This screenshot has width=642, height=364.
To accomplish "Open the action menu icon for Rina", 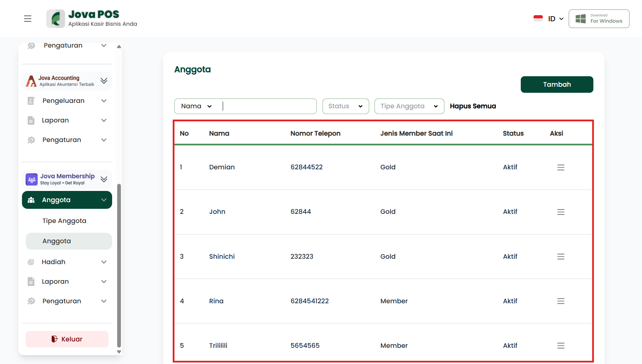I will coord(561,301).
